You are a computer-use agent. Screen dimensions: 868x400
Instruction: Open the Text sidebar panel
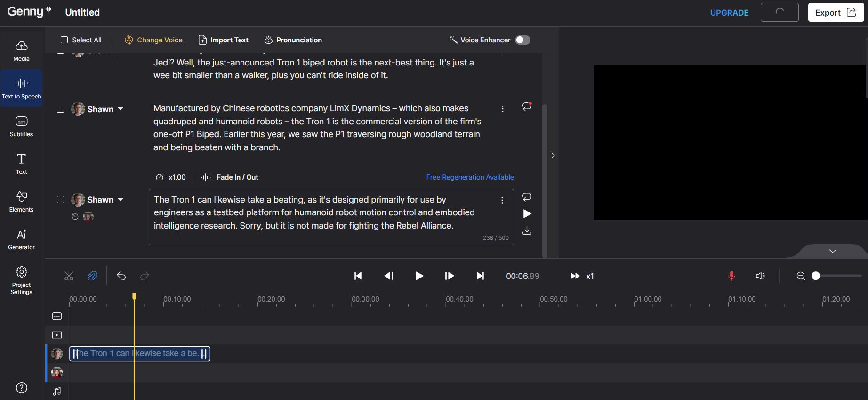pyautogui.click(x=21, y=164)
